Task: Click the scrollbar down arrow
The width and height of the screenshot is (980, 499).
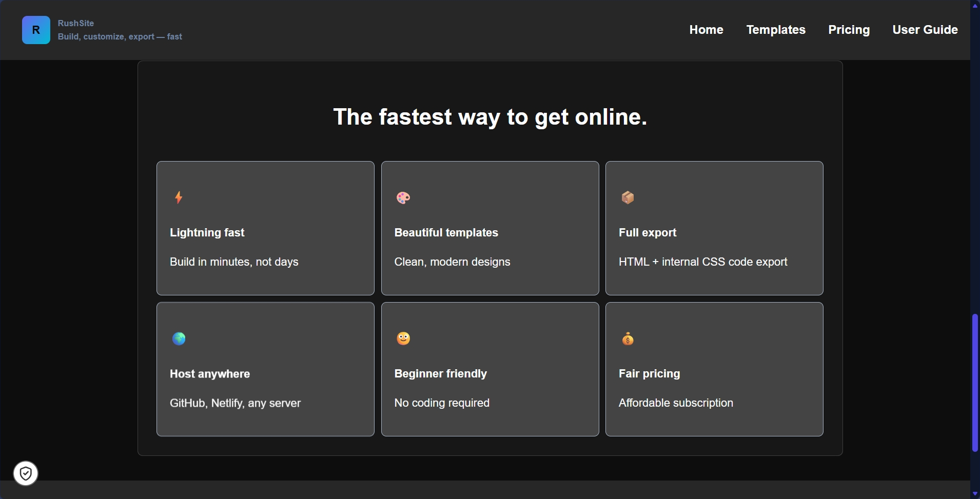Action: 974,493
